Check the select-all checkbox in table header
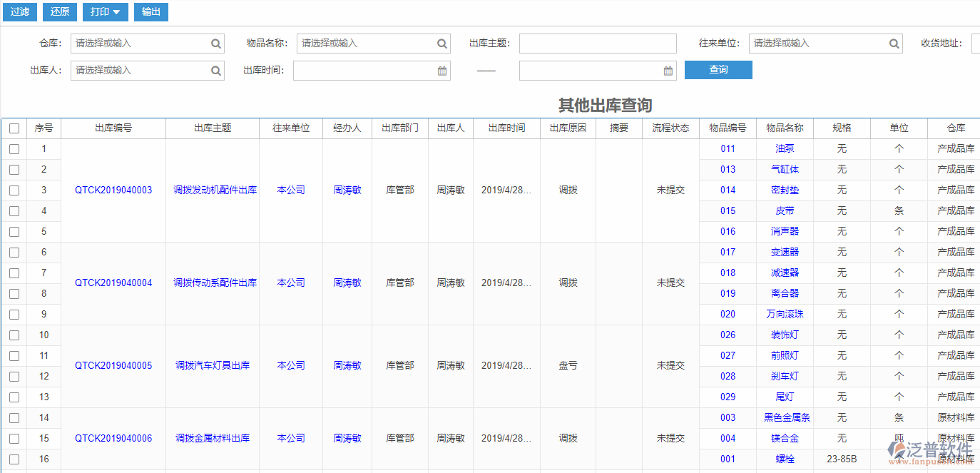980x473 pixels. click(x=14, y=128)
